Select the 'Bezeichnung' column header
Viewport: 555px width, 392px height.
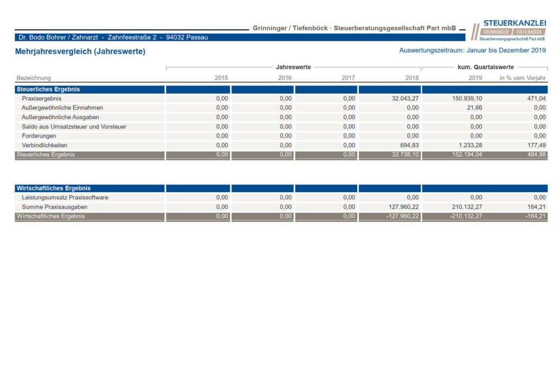pyautogui.click(x=34, y=78)
